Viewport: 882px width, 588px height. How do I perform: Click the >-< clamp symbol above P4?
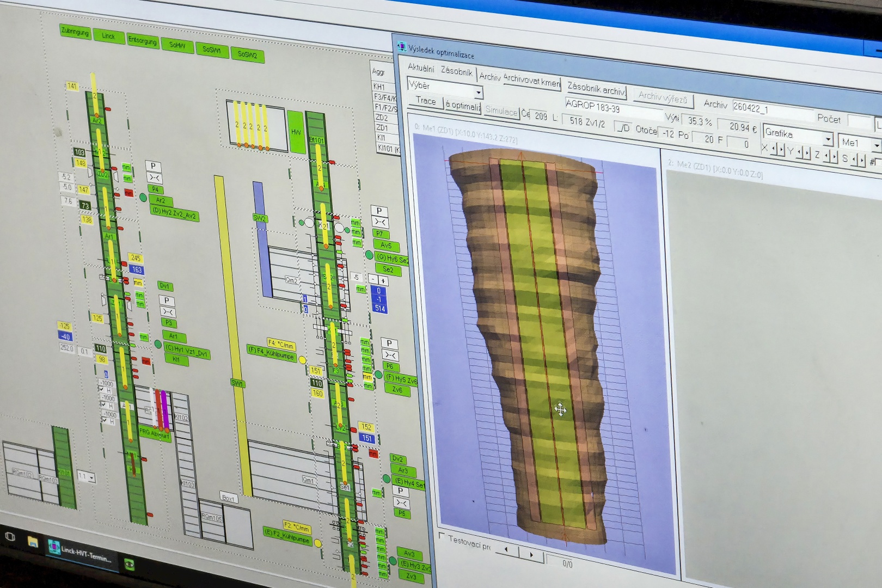[154, 177]
